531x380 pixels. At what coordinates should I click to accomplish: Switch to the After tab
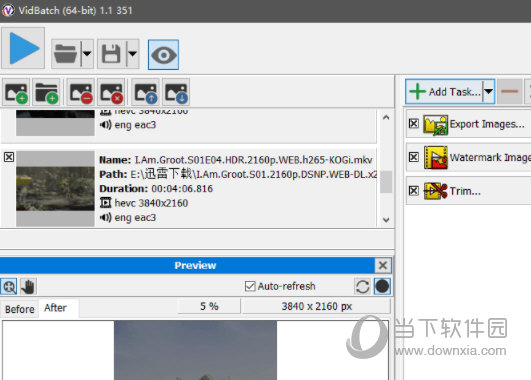[x=58, y=308]
